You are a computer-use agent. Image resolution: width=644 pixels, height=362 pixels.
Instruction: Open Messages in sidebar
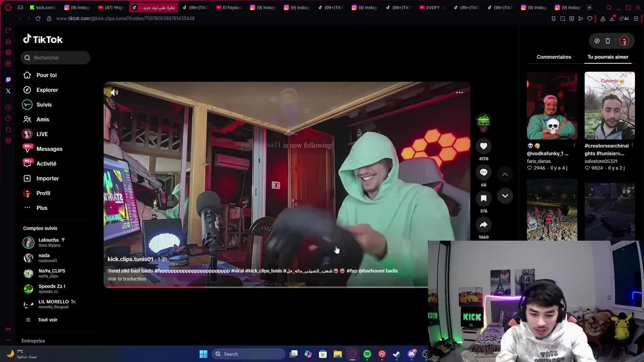[x=43, y=149]
